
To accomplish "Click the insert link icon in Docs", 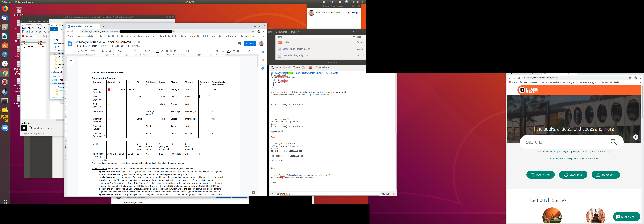I will tap(167, 51).
